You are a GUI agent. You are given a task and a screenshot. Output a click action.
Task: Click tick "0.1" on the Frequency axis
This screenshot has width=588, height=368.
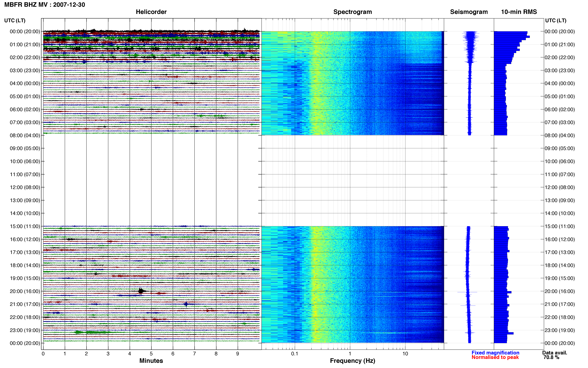point(295,354)
